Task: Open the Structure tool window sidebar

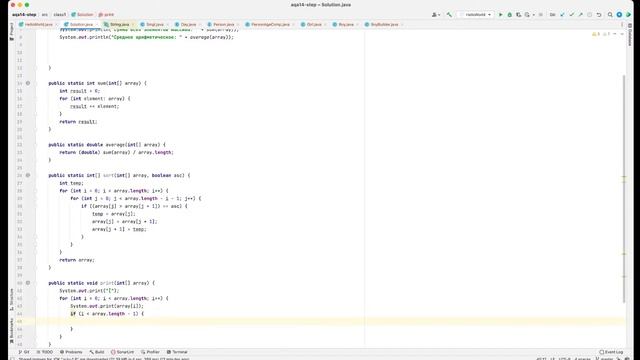Action: point(11,300)
